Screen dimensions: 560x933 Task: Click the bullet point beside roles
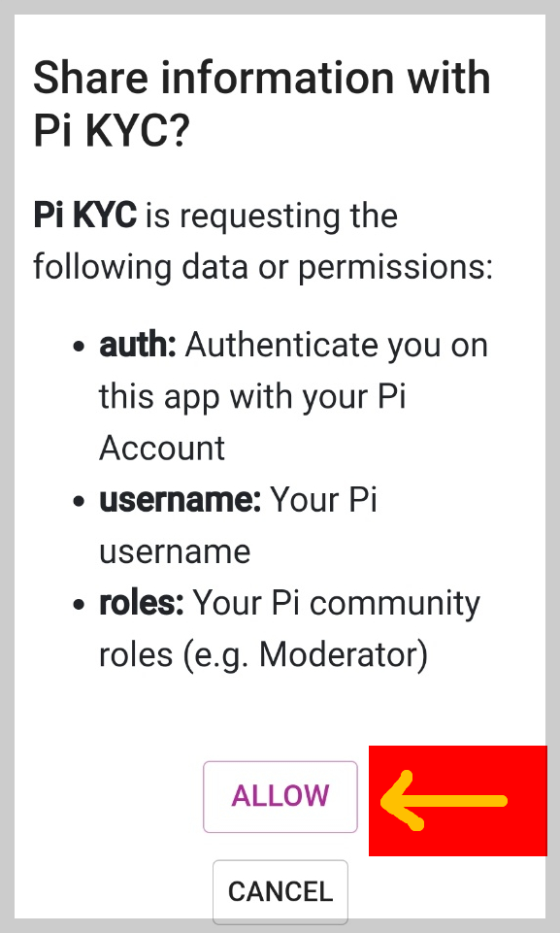pyautogui.click(x=79, y=604)
